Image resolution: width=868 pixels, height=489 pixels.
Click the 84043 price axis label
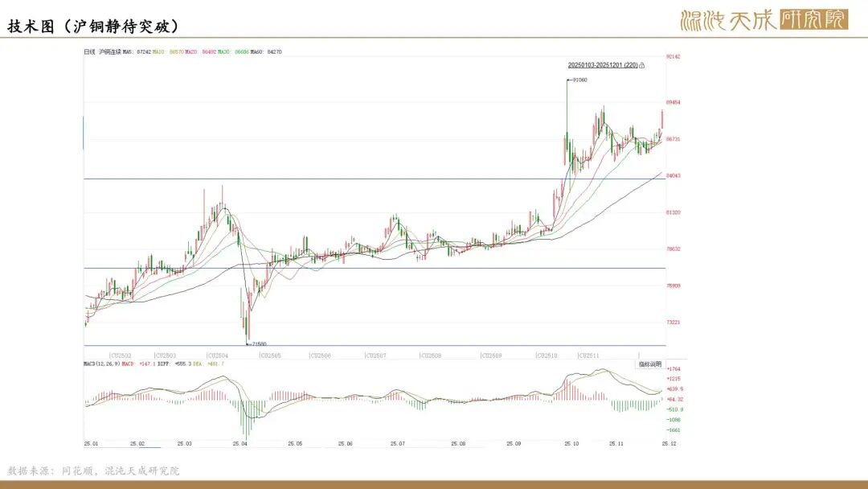pyautogui.click(x=674, y=176)
